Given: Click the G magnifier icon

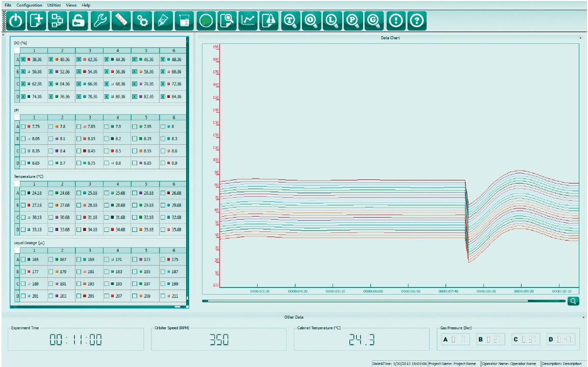Looking at the screenshot, I should (375, 20).
